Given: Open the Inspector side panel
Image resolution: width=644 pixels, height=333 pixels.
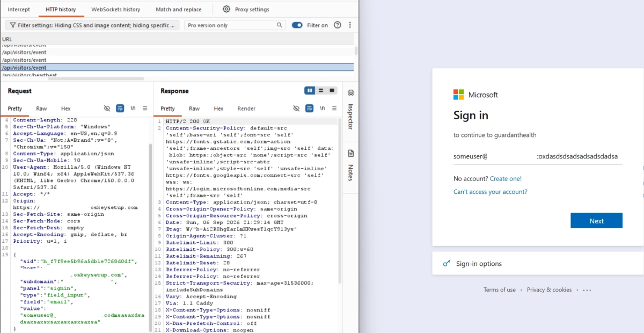Looking at the screenshot, I should click(x=350, y=109).
